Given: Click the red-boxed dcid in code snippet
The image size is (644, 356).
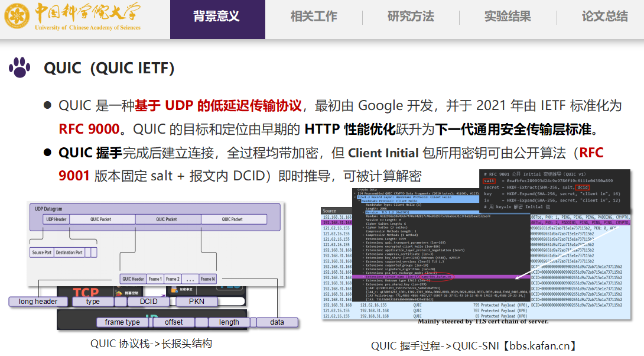Looking at the screenshot, I should 583,187.
